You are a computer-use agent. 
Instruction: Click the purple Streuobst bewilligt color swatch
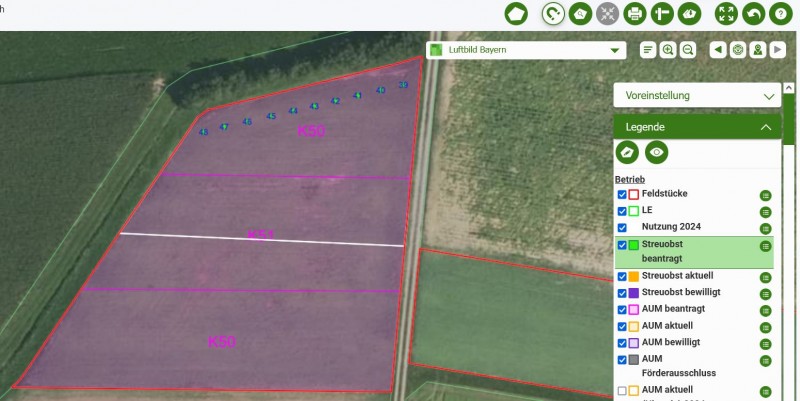coord(633,293)
